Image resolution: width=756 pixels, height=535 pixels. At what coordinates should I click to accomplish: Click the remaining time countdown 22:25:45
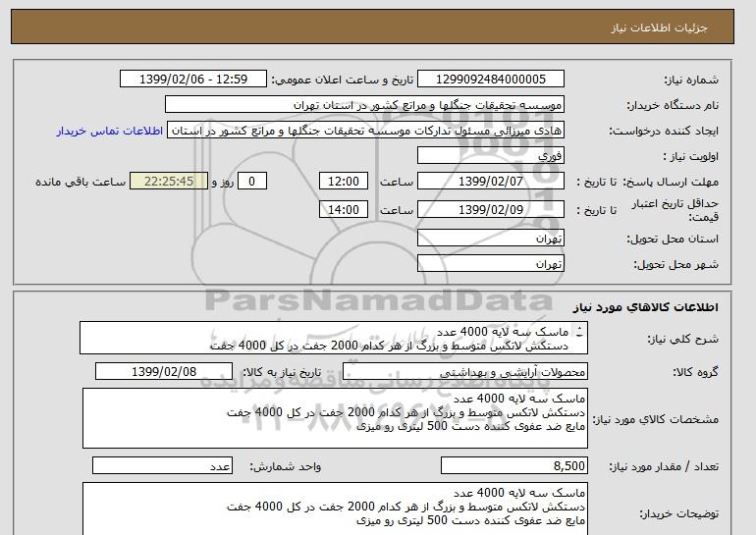point(169,182)
